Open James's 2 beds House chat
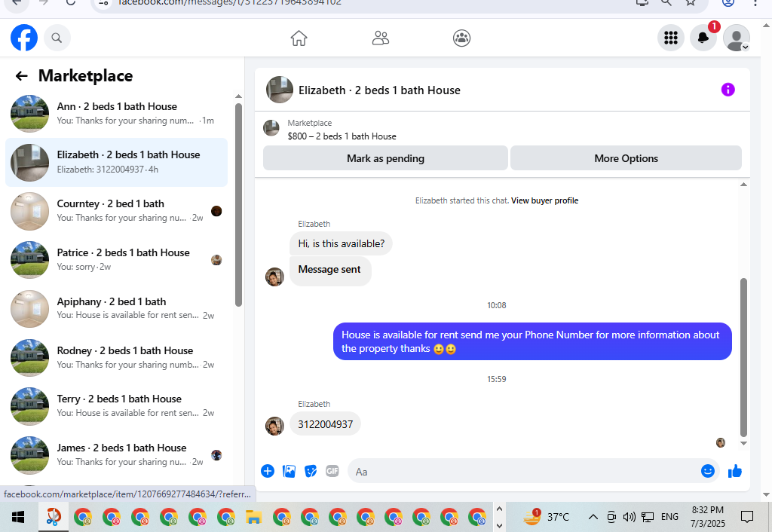 pos(117,454)
